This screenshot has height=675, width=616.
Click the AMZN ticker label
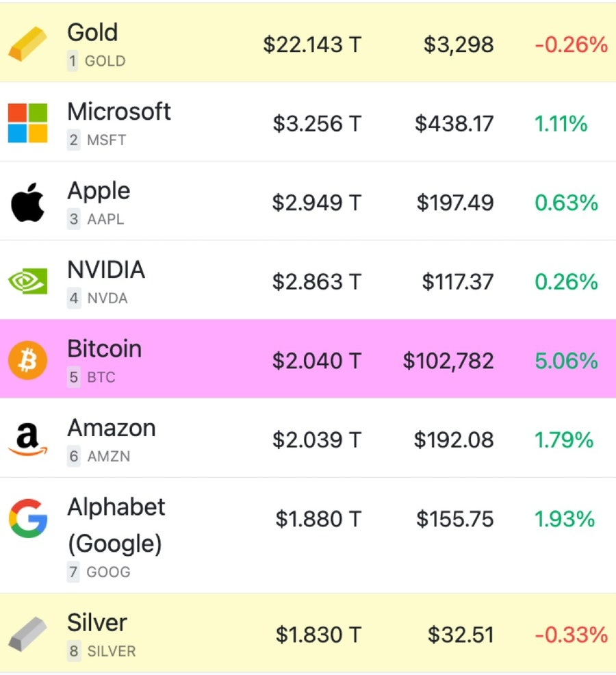point(108,457)
